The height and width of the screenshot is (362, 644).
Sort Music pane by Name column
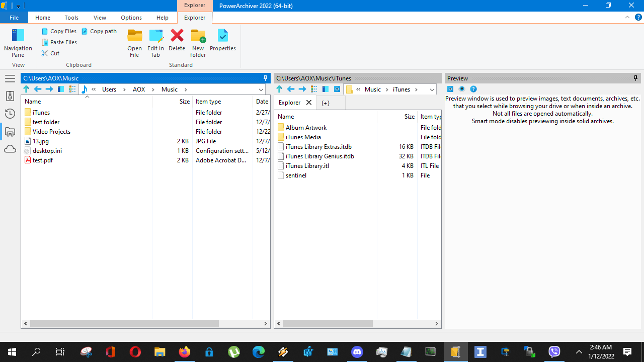tap(87, 102)
